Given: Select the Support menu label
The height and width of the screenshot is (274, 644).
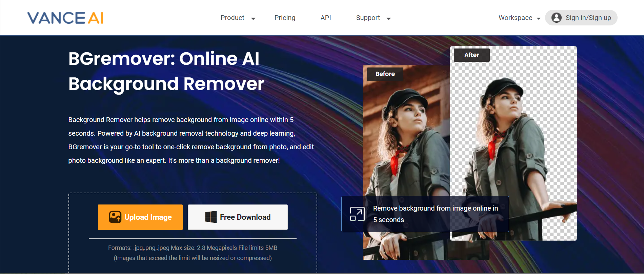Looking at the screenshot, I should point(368,18).
